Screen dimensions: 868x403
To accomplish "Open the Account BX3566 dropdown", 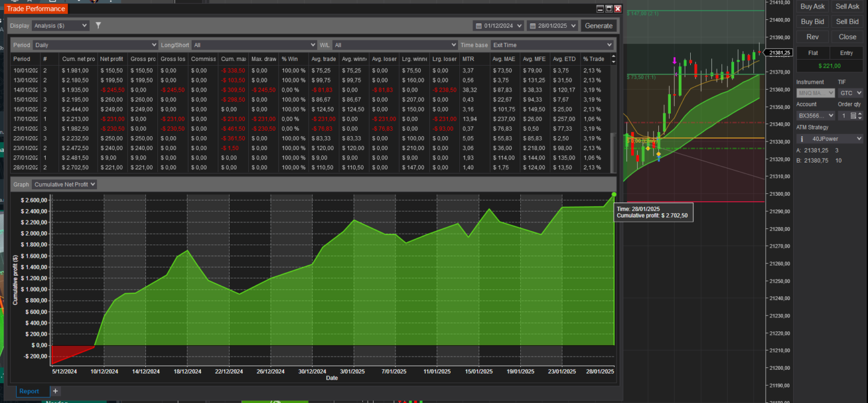I will 816,116.
